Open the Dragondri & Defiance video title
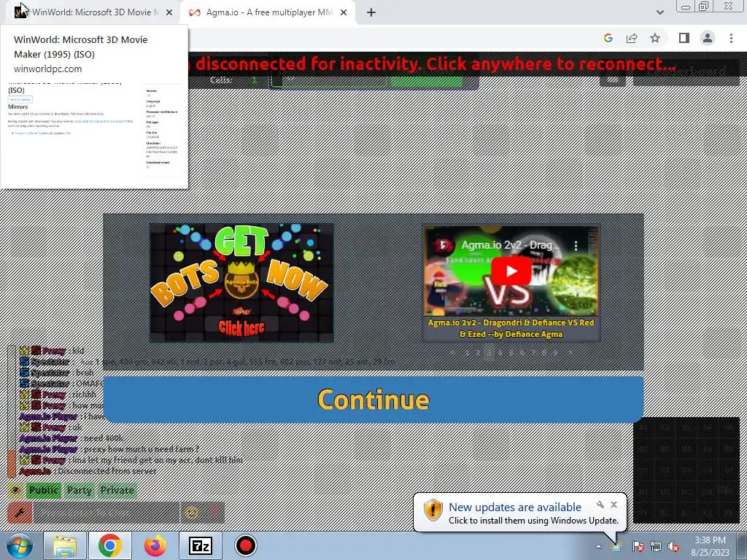The width and height of the screenshot is (747, 560). 511,328
